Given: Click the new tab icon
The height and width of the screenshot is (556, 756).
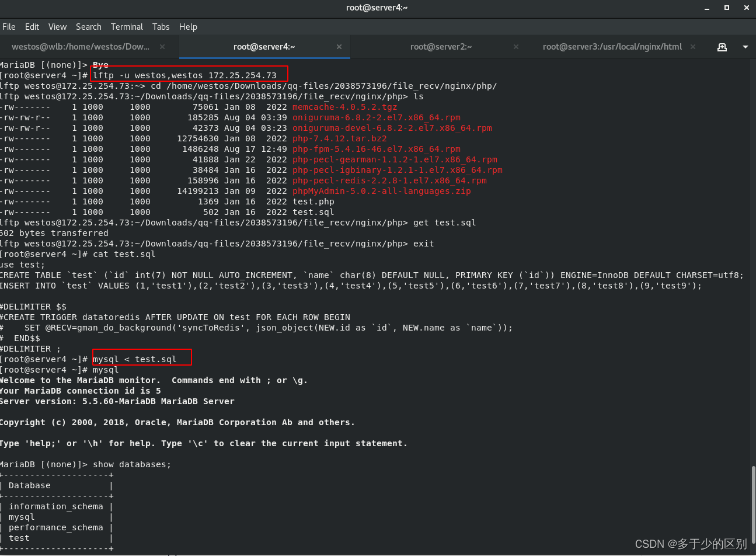Looking at the screenshot, I should [x=722, y=47].
